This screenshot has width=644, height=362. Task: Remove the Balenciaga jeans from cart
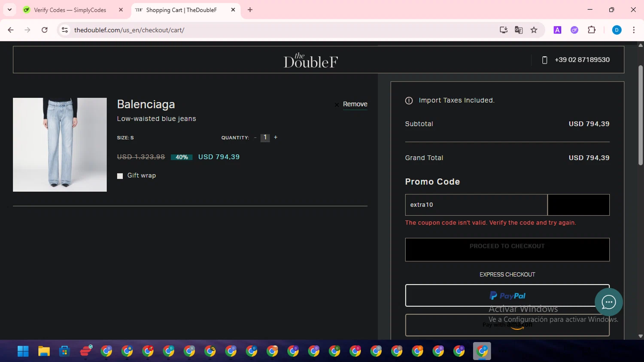(x=355, y=104)
